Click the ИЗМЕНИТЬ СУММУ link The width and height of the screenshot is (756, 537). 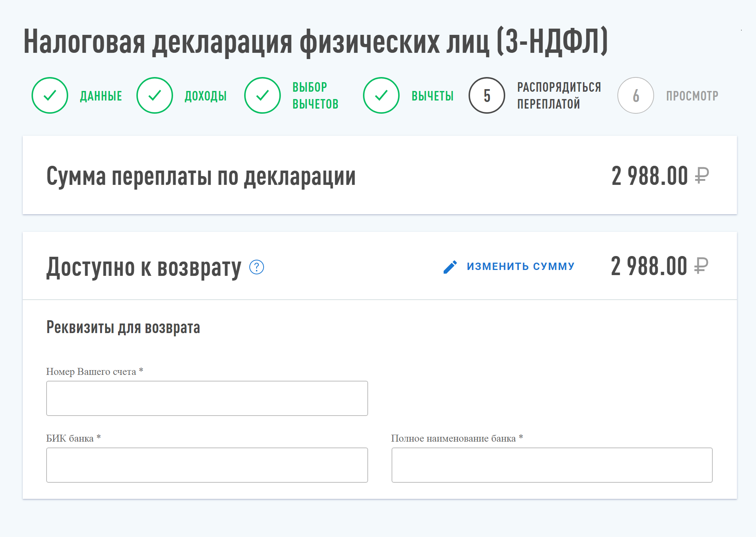(x=521, y=266)
